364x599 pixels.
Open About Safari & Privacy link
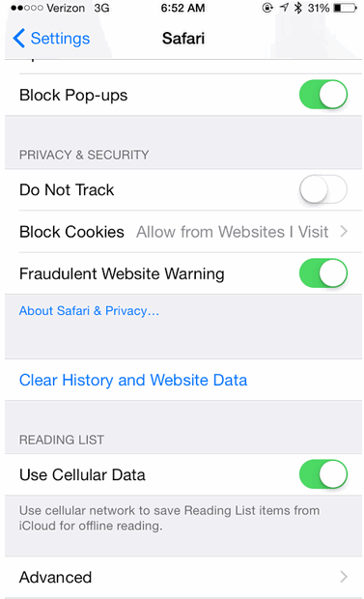click(x=89, y=311)
